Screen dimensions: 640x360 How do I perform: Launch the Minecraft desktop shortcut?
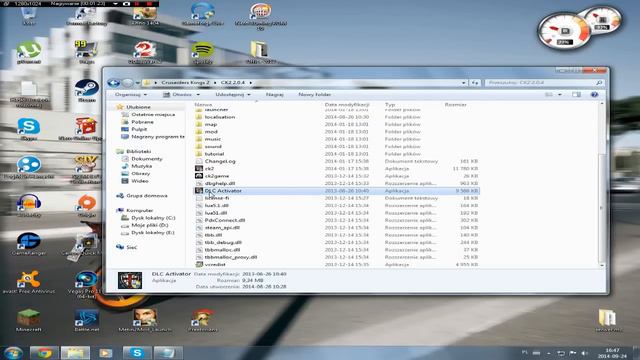pyautogui.click(x=29, y=319)
